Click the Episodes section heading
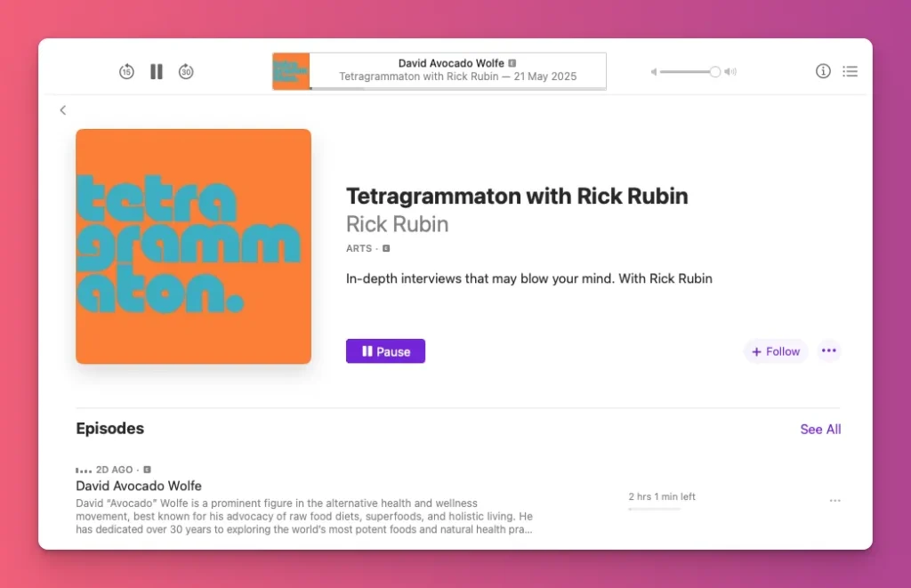 [109, 428]
